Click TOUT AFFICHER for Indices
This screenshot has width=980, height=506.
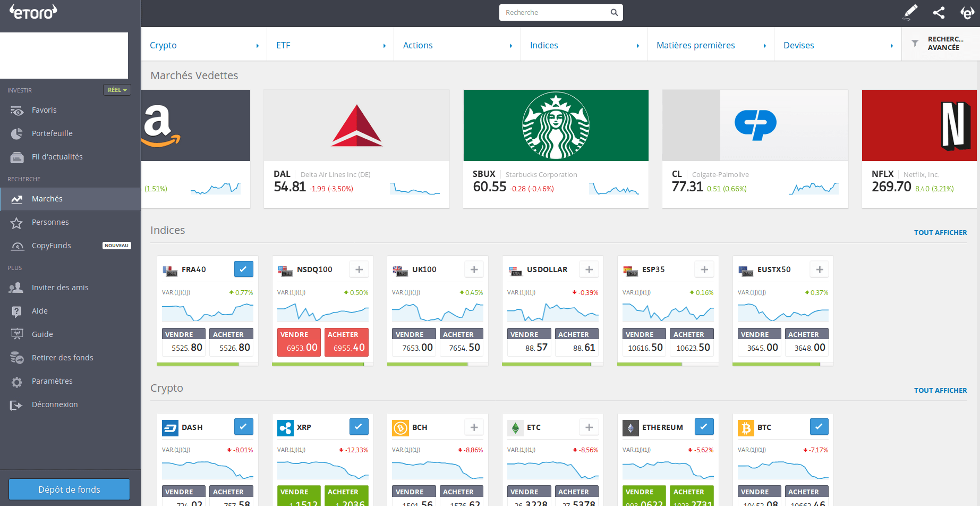tap(940, 232)
